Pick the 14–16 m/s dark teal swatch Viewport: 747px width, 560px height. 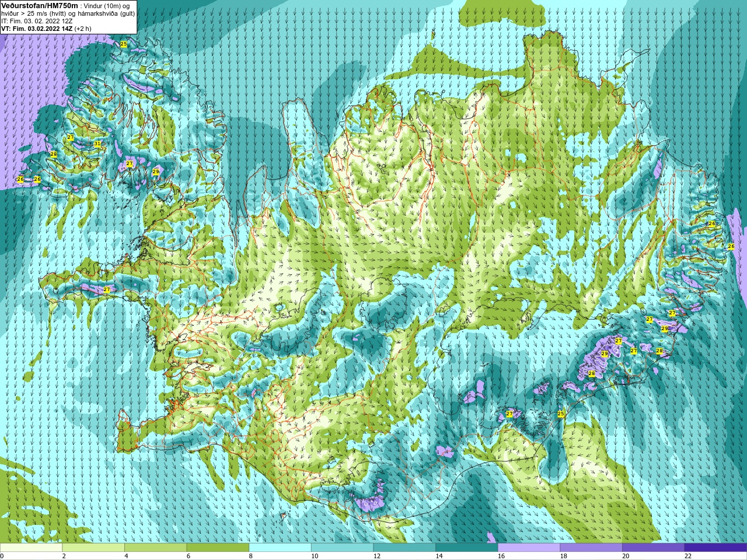467,548
